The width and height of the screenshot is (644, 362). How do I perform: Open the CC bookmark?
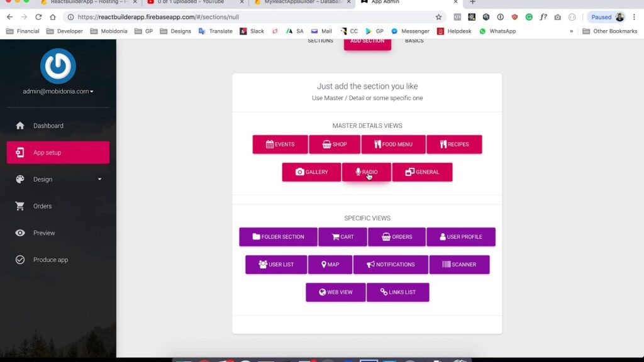click(349, 31)
